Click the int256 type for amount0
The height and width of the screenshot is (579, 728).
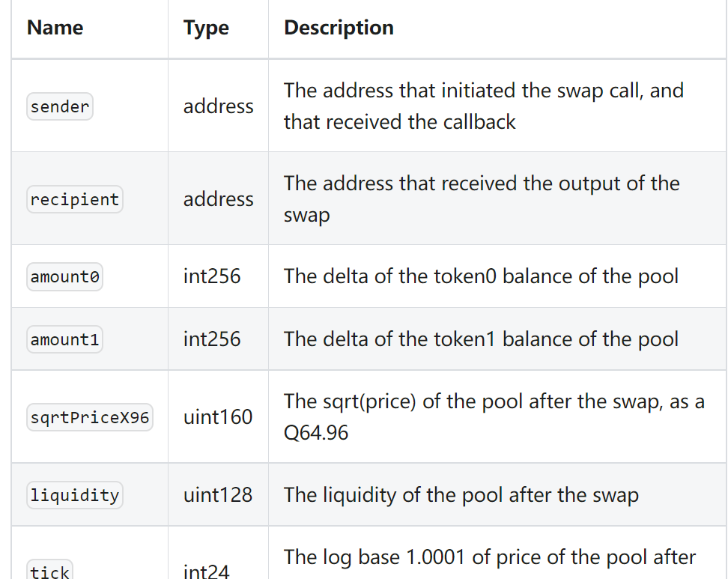click(212, 276)
